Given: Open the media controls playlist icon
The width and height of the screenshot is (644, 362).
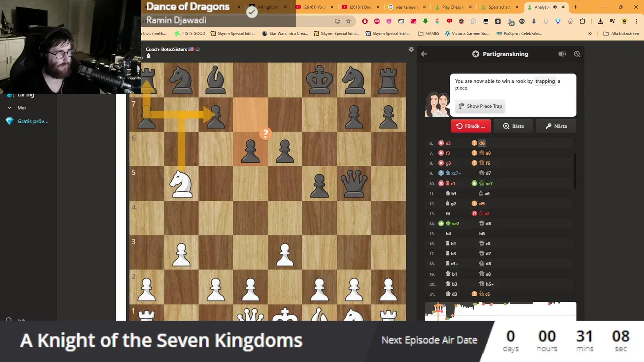Looking at the screenshot, I should (612, 21).
